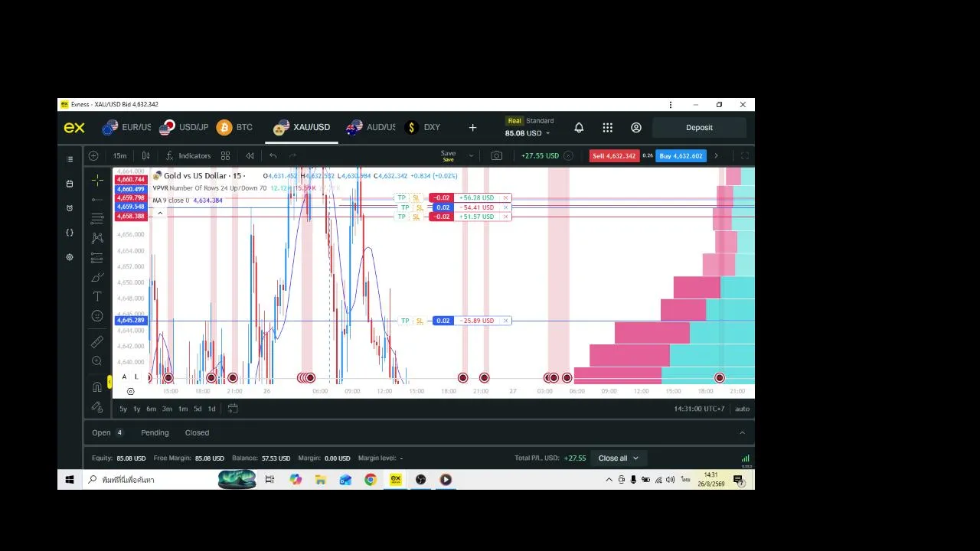Select the trend line drawing tool
980x551 pixels.
pos(97,200)
